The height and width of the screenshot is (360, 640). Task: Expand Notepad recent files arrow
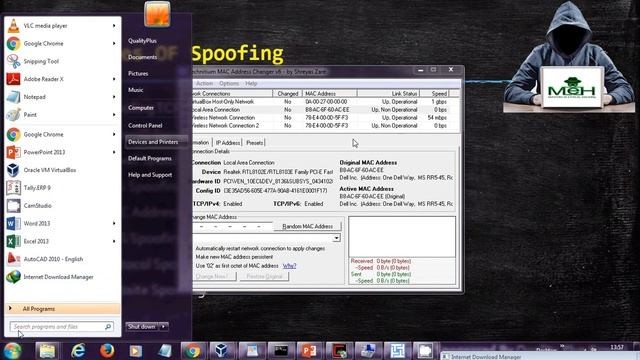114,97
